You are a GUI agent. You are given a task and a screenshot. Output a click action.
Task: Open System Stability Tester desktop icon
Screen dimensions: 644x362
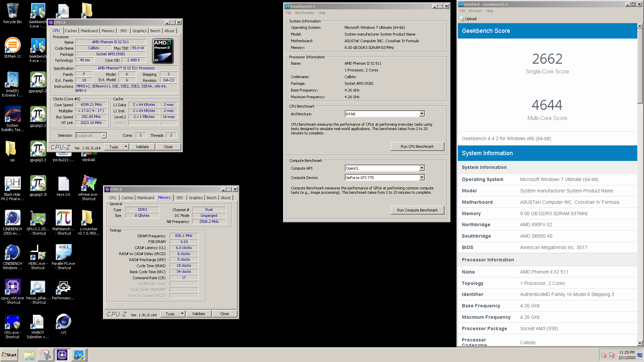coord(12,119)
